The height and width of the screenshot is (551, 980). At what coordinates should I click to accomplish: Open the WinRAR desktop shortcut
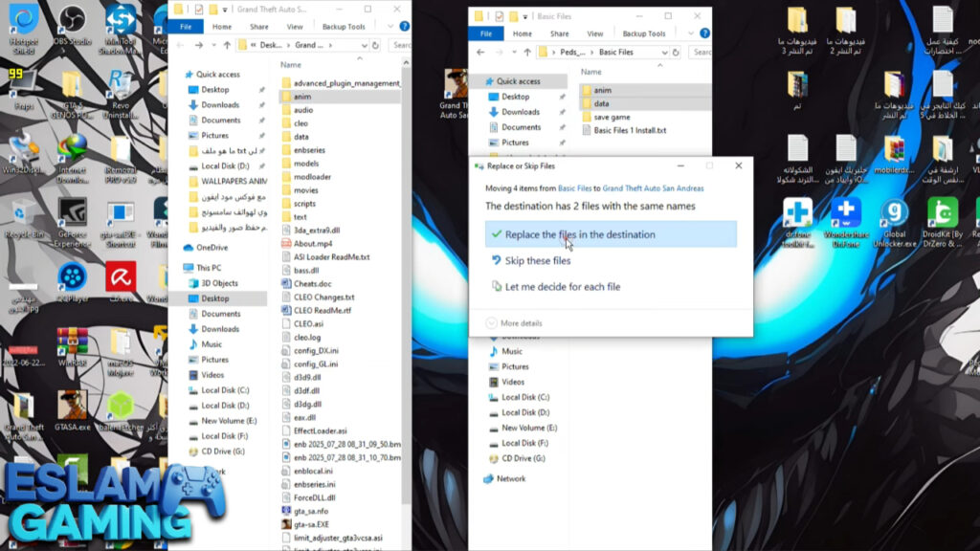point(71,344)
